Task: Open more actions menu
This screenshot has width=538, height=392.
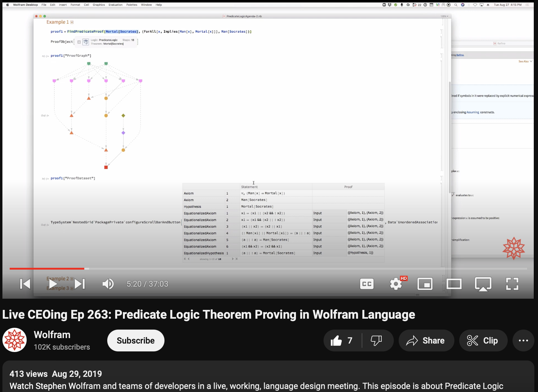Action: tap(523, 341)
